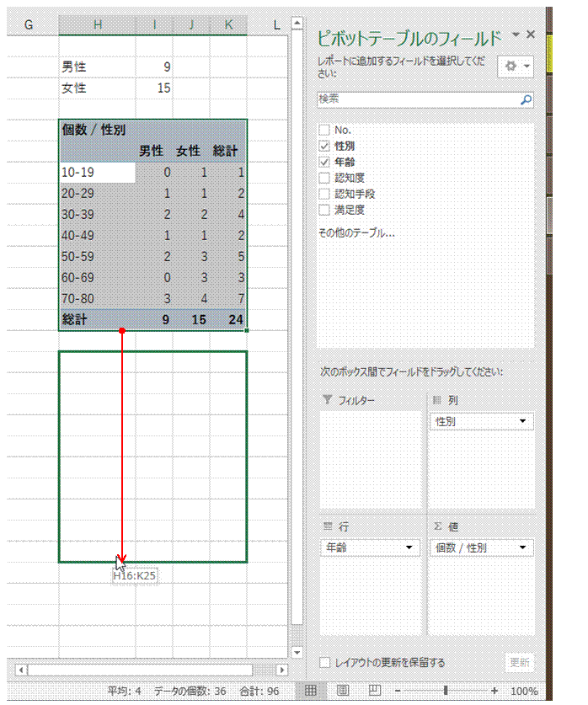Click the zoom out minus button
This screenshot has height=705, width=588.
(398, 691)
